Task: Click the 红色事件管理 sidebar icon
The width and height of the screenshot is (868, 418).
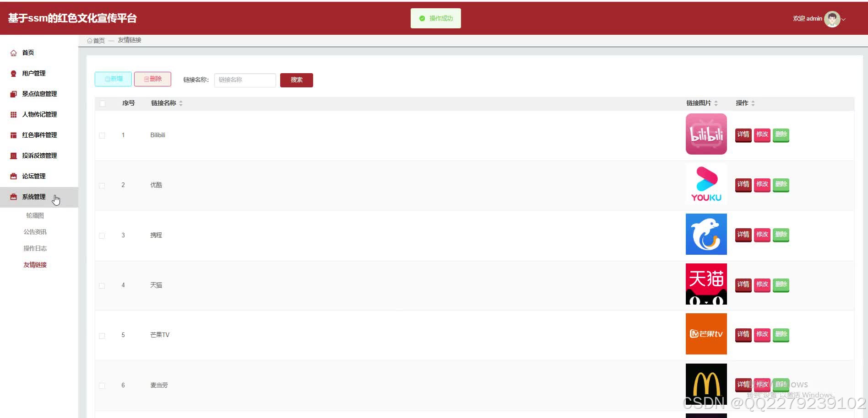Action: tap(13, 135)
